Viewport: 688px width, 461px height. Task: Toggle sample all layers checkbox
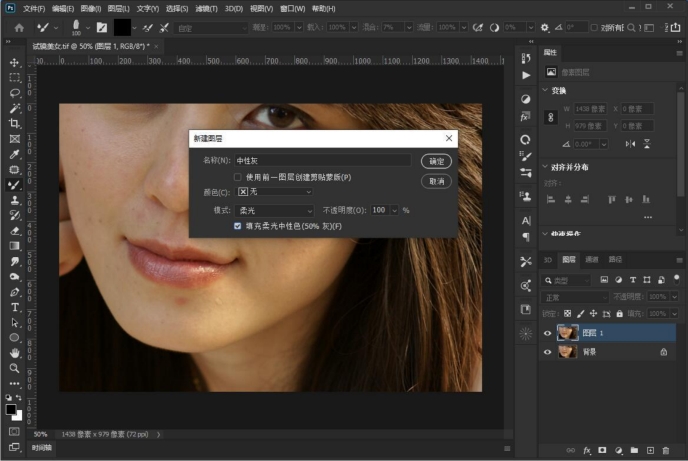point(594,28)
